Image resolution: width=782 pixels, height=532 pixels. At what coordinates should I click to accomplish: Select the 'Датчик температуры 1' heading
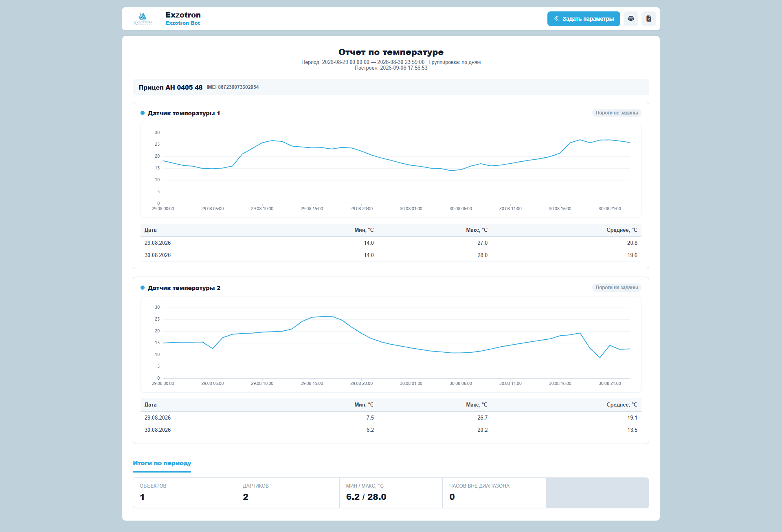click(184, 113)
